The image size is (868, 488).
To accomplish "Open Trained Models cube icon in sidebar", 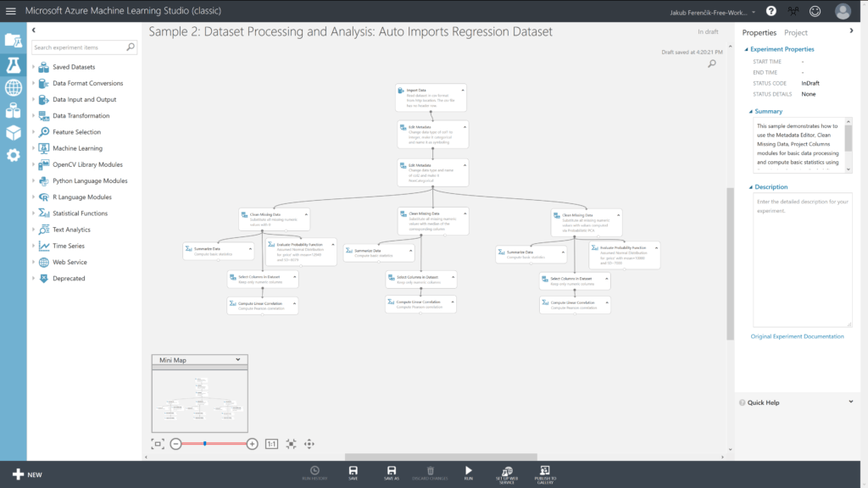I will coord(13,133).
